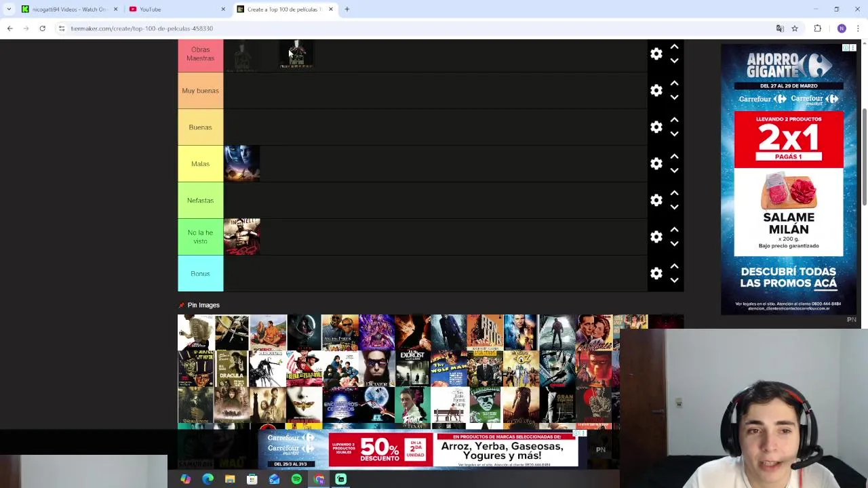Pick the Silence of the Lambs poster
This screenshot has width=868, height=488.
304,405
